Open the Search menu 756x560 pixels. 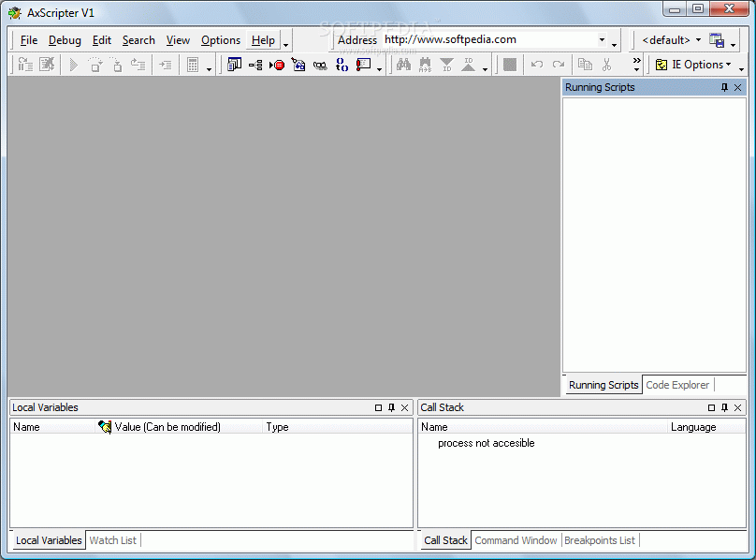138,40
